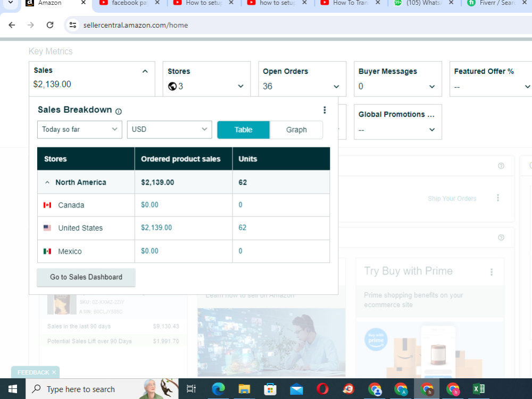Screen dimensions: 532x399
Task: Click Canada's $0.00 sales link
Action: 149,205
